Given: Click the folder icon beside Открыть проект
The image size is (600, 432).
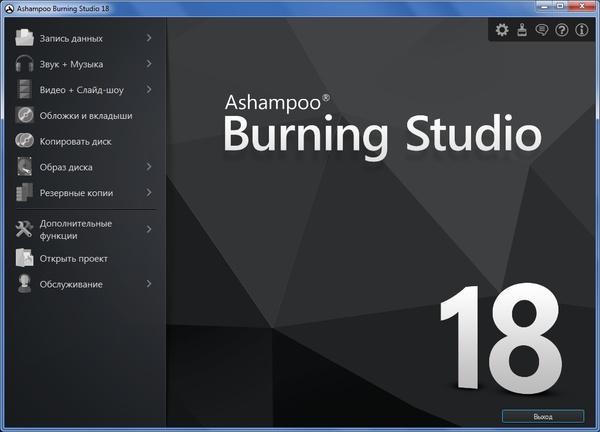Looking at the screenshot, I should [x=25, y=258].
